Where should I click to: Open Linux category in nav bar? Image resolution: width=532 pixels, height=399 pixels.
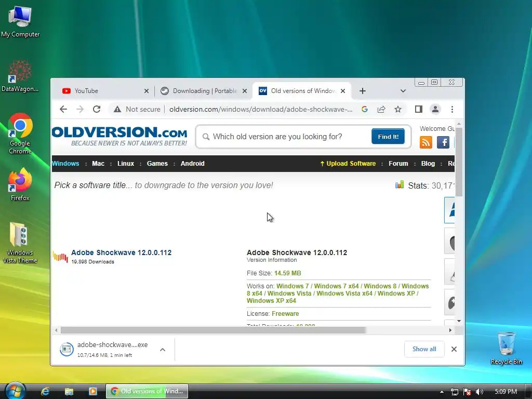(126, 164)
